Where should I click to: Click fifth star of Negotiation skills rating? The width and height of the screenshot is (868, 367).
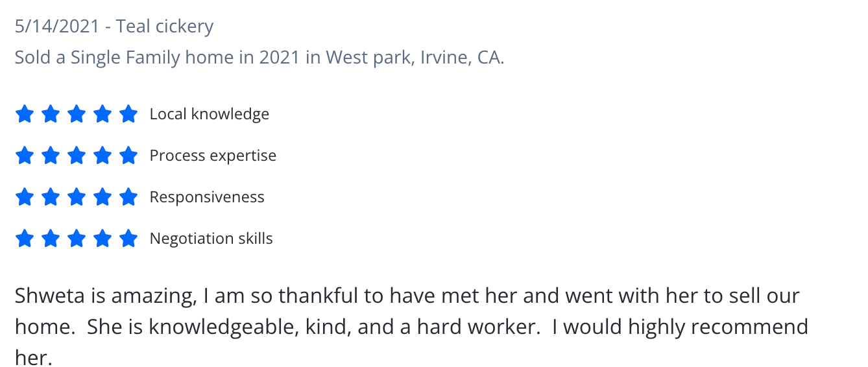pyautogui.click(x=128, y=239)
